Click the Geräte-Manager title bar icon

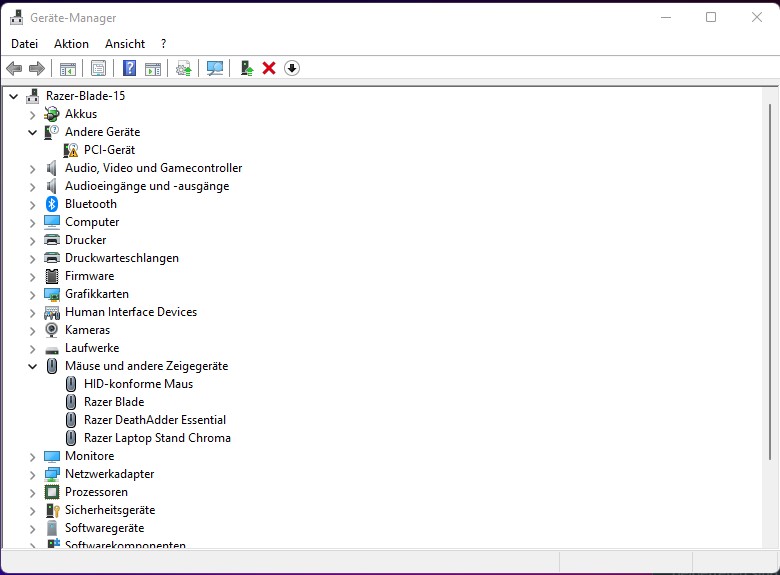(x=16, y=17)
